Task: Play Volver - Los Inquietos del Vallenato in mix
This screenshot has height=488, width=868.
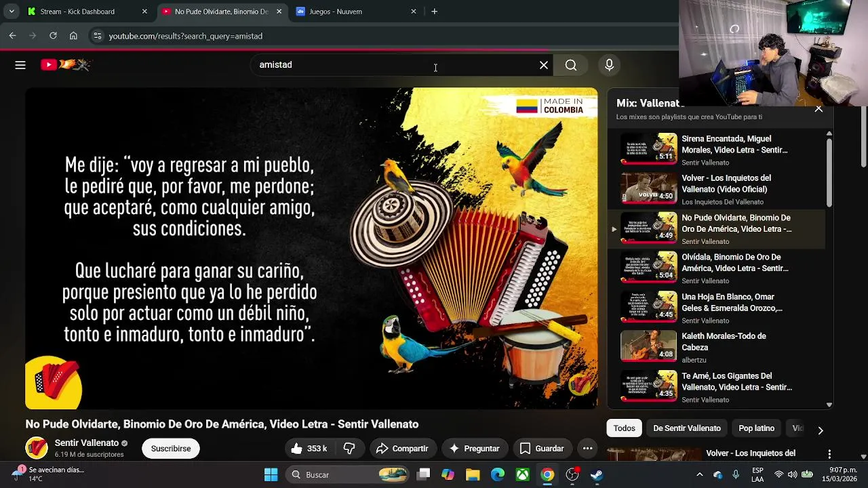Action: coord(716,190)
